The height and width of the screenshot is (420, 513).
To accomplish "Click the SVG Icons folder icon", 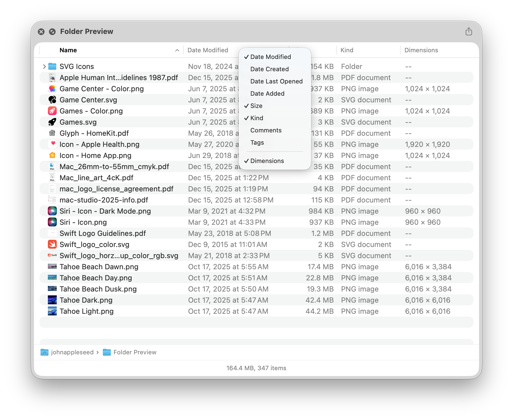I will [52, 66].
